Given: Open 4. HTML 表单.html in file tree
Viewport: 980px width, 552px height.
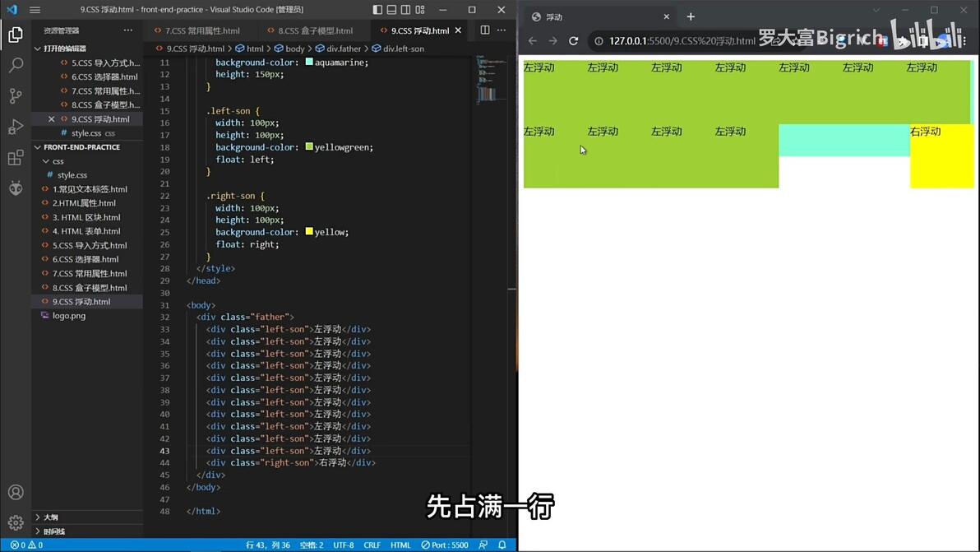Looking at the screenshot, I should click(x=87, y=231).
